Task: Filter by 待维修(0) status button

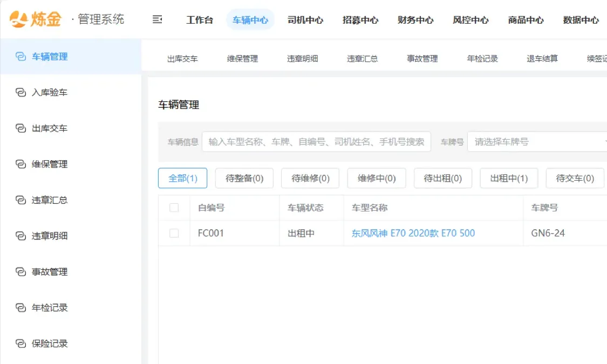Action: pyautogui.click(x=310, y=178)
